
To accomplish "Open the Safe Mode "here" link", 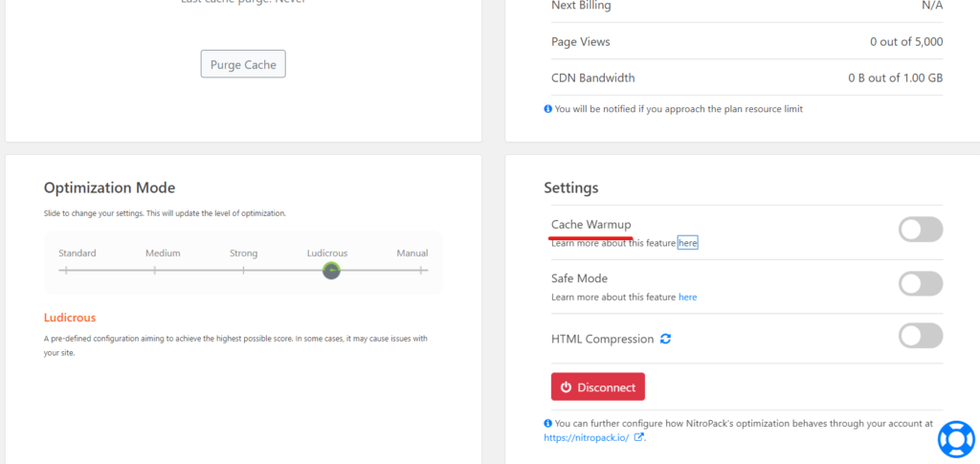I will coord(687,298).
